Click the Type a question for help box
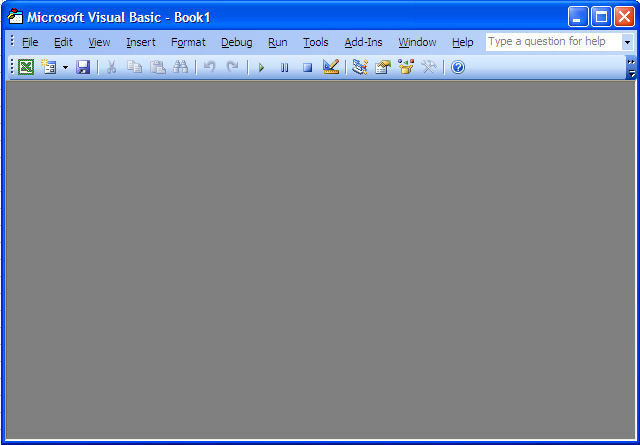Screen dimensions: 640x445 [554, 42]
